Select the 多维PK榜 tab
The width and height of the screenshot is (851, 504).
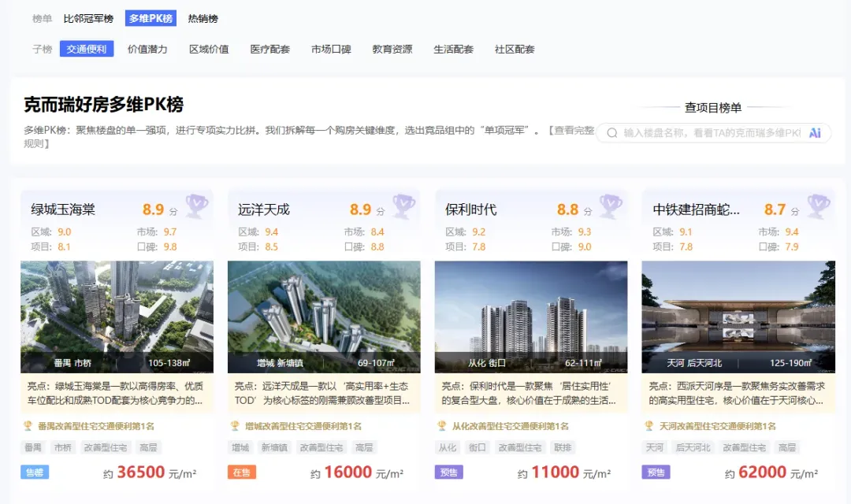pyautogui.click(x=151, y=18)
